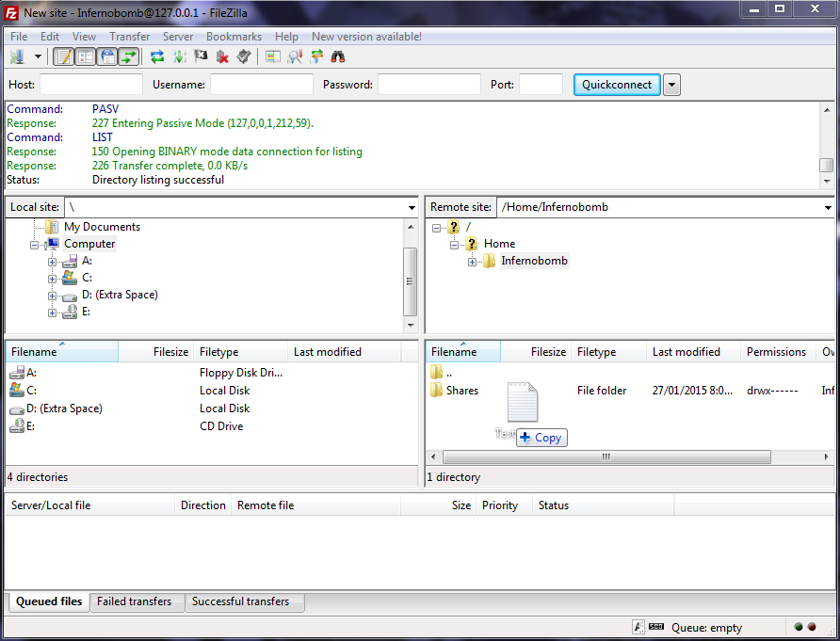Open the Server menu
Viewport: 840px width, 641px height.
[178, 37]
